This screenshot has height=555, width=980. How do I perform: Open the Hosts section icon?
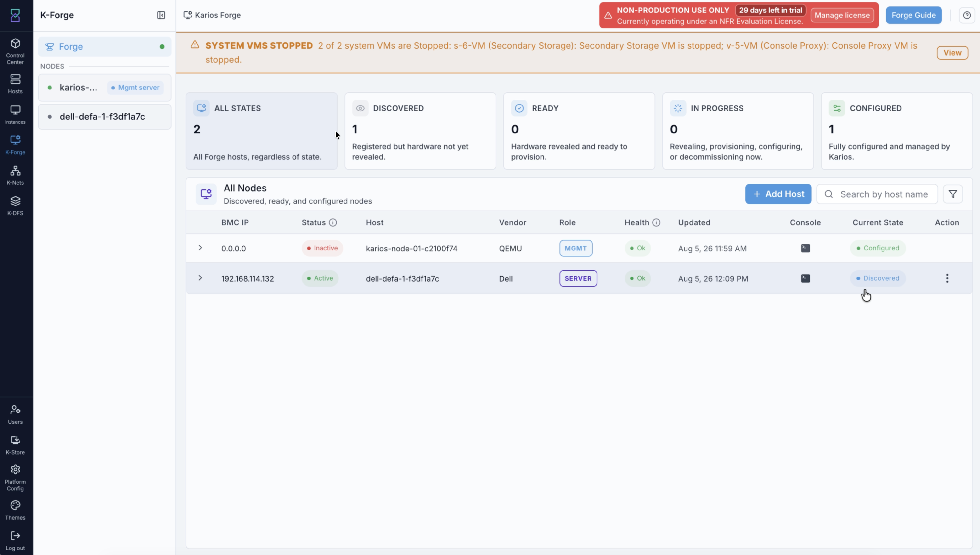15,79
